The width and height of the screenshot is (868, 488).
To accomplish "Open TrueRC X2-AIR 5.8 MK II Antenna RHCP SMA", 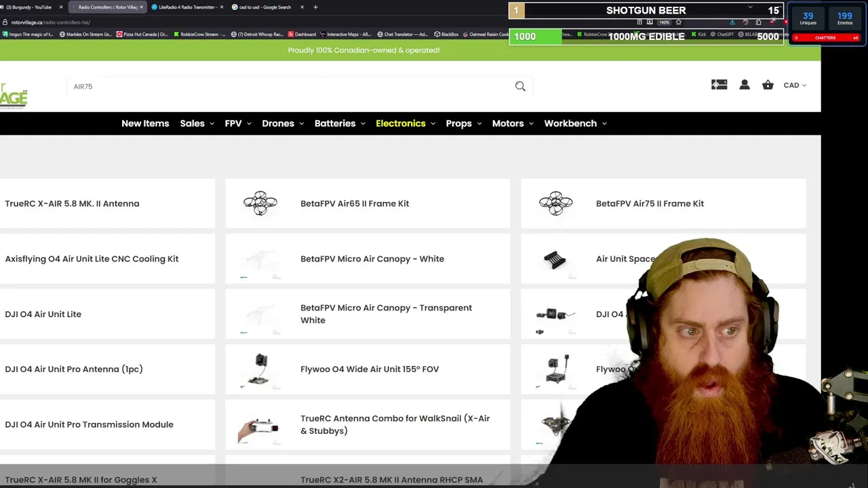I will (x=391, y=480).
